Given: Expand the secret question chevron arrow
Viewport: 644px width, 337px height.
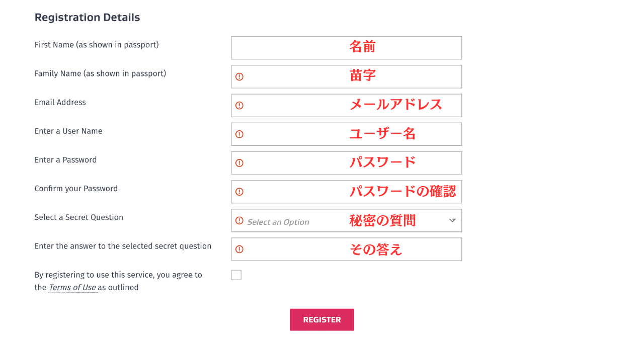Looking at the screenshot, I should click(x=452, y=220).
